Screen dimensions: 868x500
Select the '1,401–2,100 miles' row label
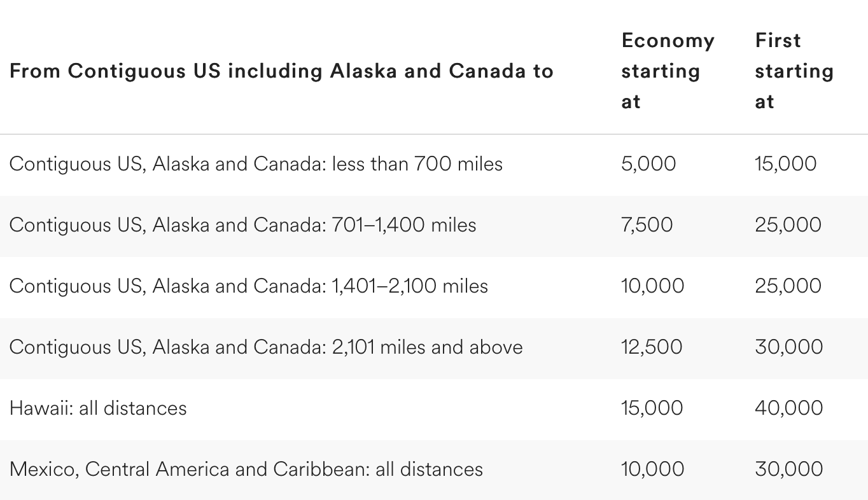pyautogui.click(x=249, y=286)
